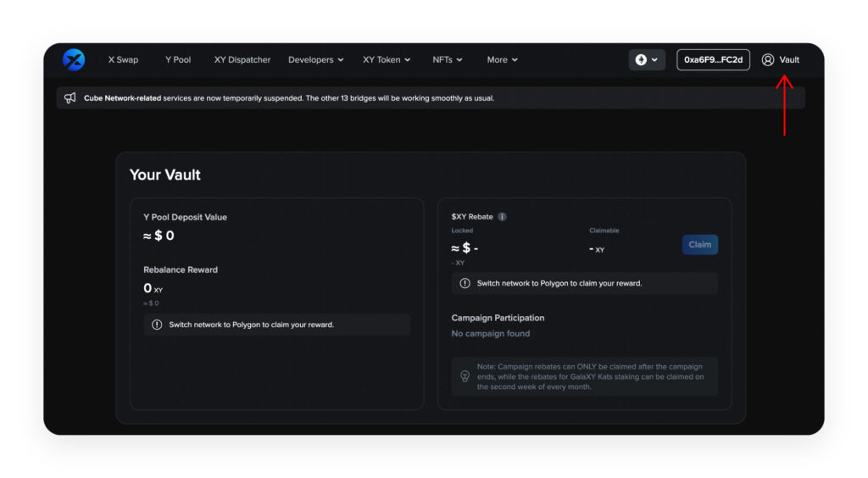Click the exclamation icon under Rebalance Reward

[x=157, y=325]
